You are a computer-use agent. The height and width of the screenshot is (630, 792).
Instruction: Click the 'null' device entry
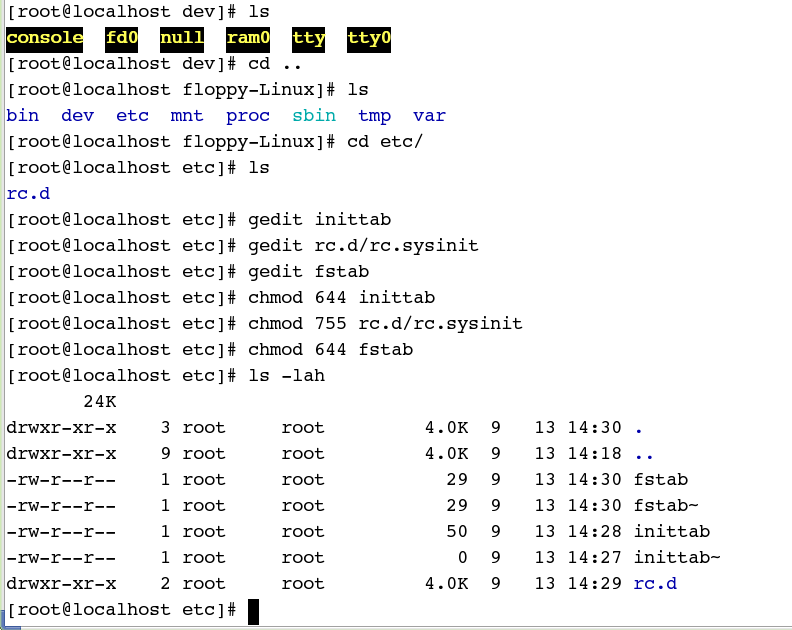tap(182, 39)
